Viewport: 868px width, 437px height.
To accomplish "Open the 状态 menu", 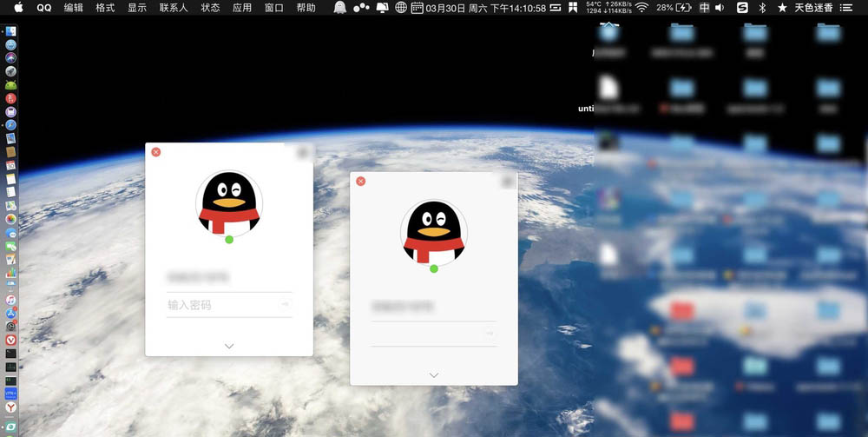I will [x=210, y=8].
